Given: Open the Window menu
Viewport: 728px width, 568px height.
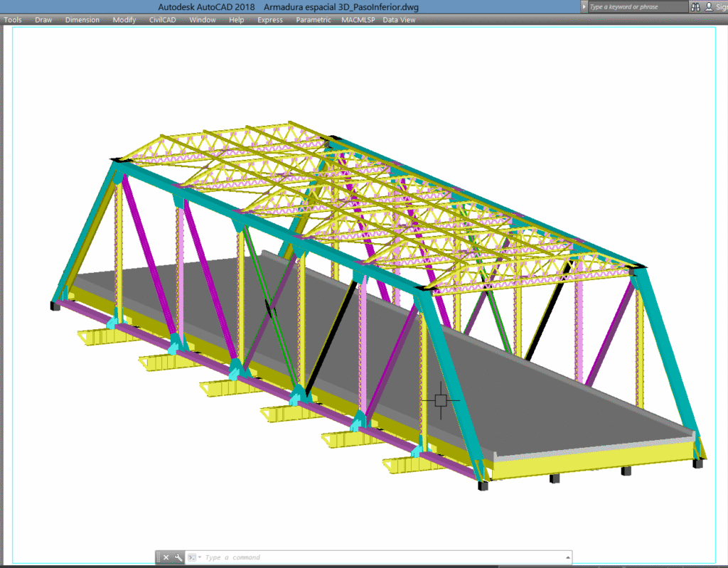Looking at the screenshot, I should click(x=203, y=20).
